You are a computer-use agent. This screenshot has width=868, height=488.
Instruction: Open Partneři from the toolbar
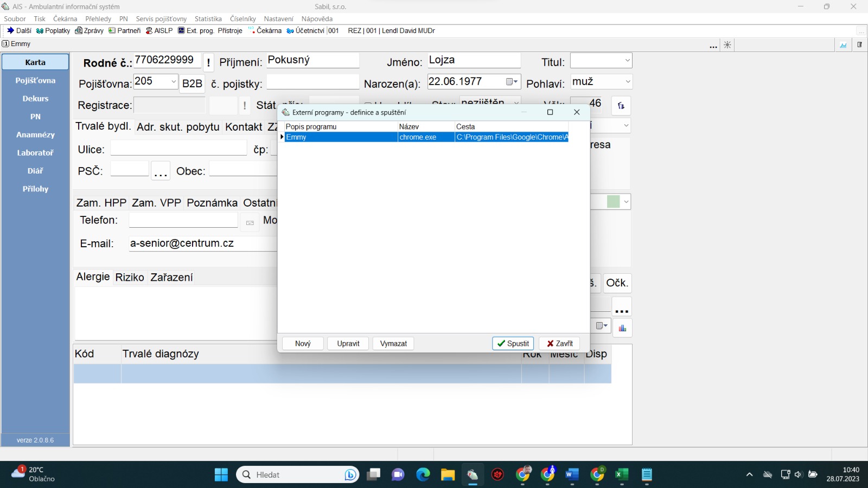[125, 31]
